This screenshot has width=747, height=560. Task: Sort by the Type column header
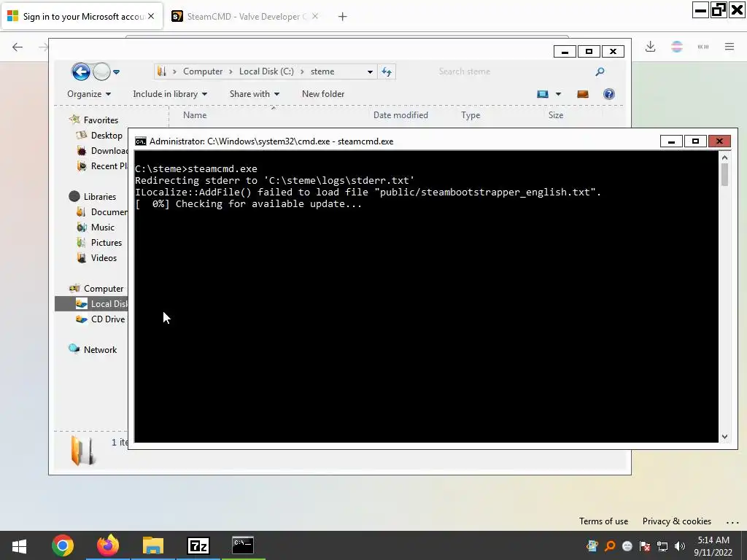(x=471, y=115)
